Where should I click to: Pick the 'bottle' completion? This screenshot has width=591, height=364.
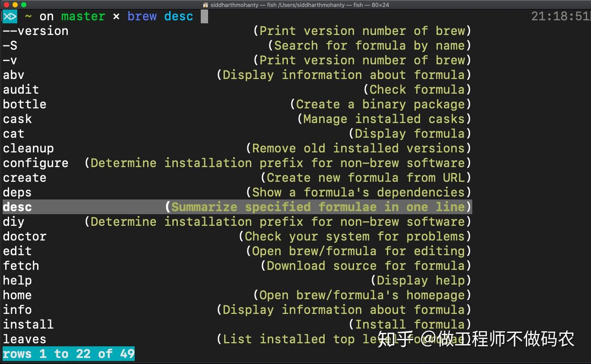tap(25, 104)
